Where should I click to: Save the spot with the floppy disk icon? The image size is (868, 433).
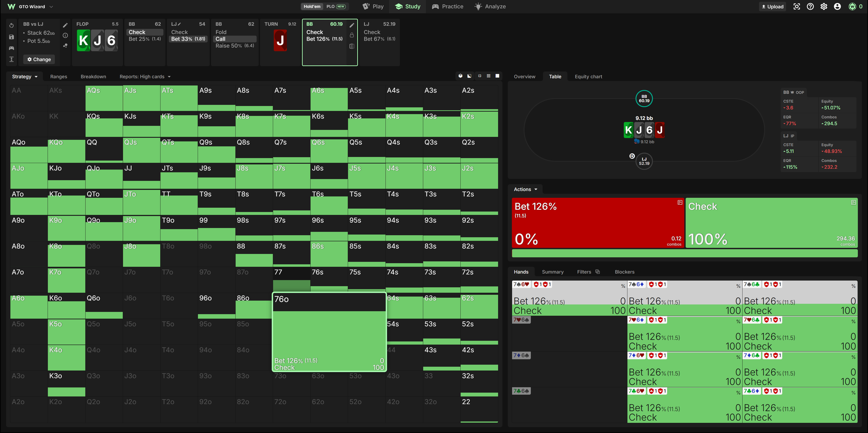pos(12,37)
